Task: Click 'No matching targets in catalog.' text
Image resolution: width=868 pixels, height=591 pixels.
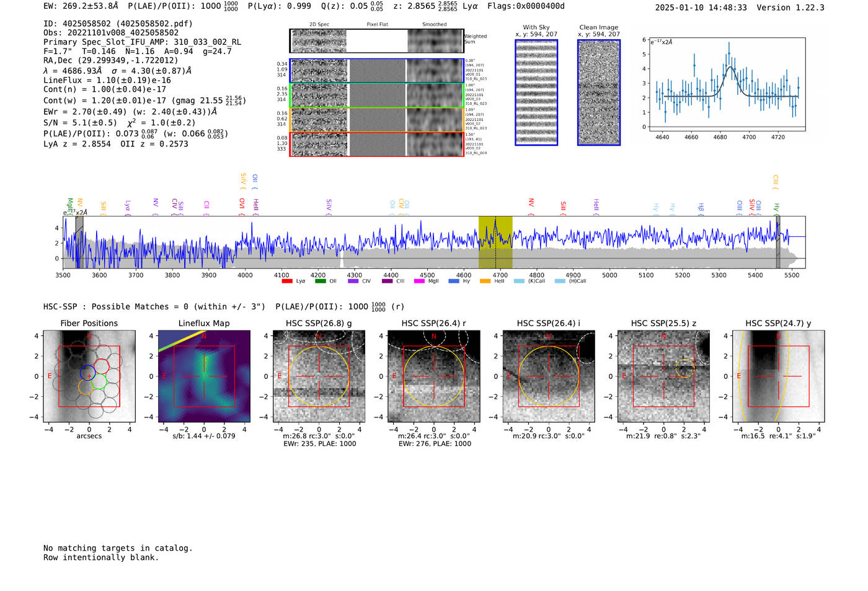Action: pyautogui.click(x=118, y=548)
